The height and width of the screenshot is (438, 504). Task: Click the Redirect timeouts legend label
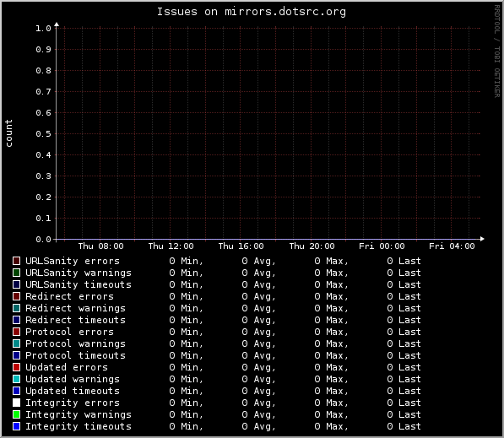[75, 320]
